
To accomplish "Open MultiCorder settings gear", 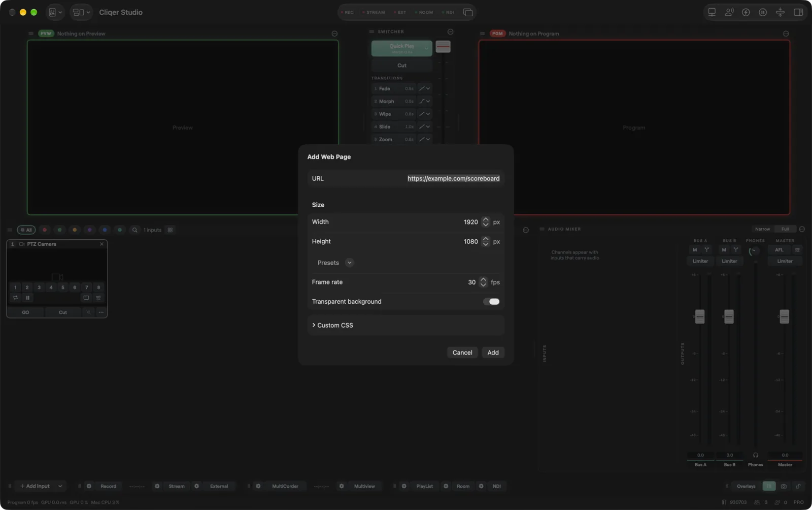I will 258,486.
